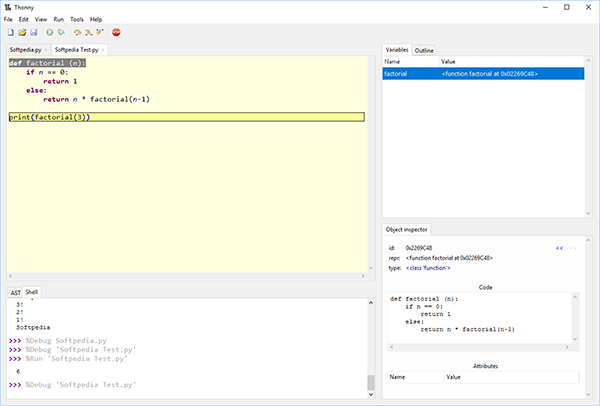The width and height of the screenshot is (600, 406).
Task: Click the print(factorial(3)) line in editor
Action: 50,117
